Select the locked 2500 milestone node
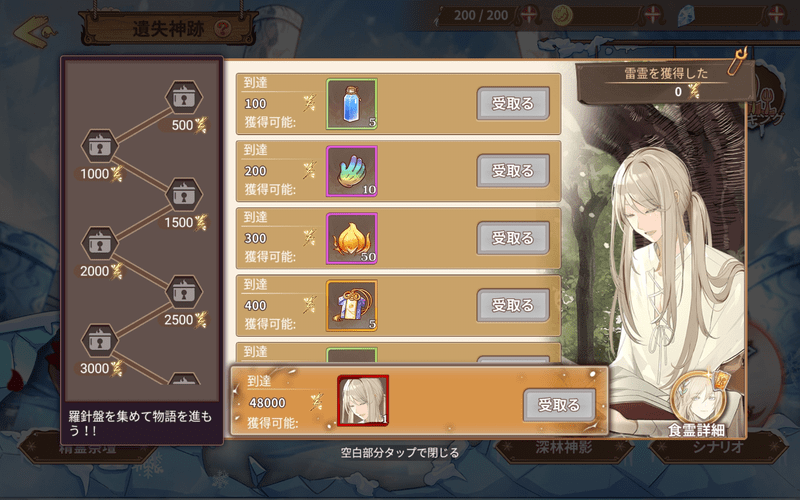This screenshot has width=800, height=500. [184, 292]
